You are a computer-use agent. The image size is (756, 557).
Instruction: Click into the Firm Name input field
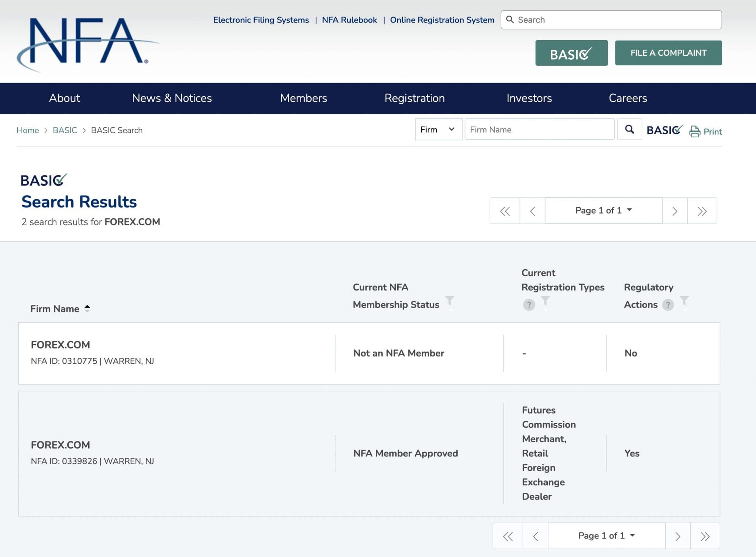click(539, 129)
